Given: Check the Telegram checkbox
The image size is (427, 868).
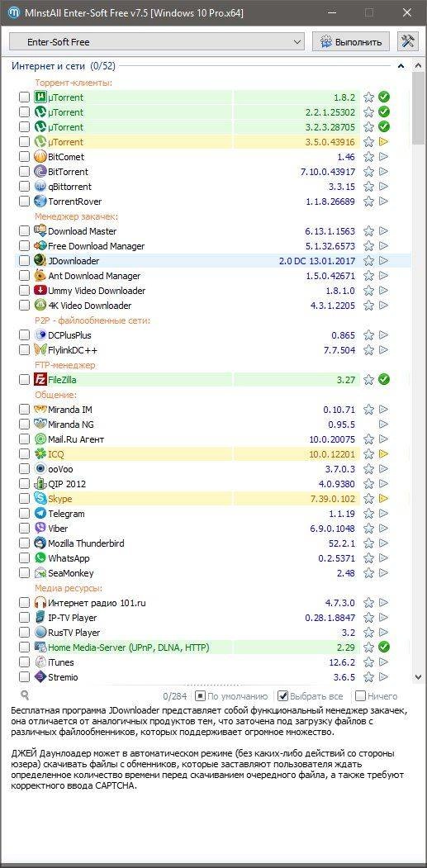Looking at the screenshot, I should tap(25, 514).
